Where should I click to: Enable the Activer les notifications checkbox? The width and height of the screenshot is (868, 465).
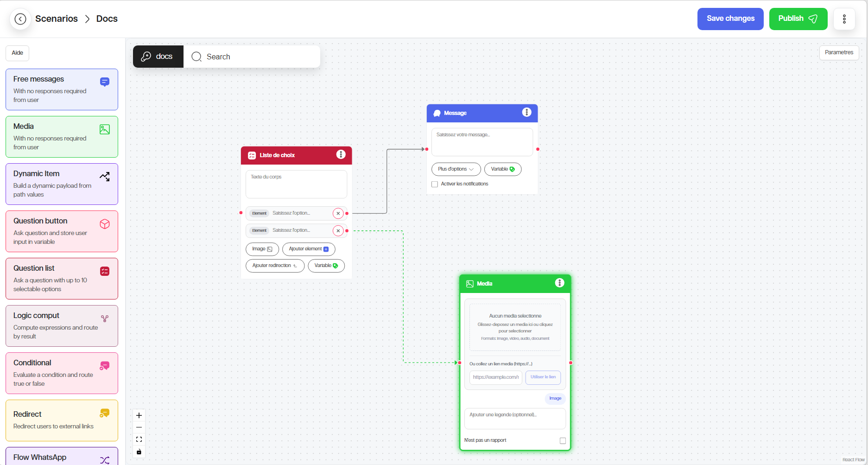point(435,184)
